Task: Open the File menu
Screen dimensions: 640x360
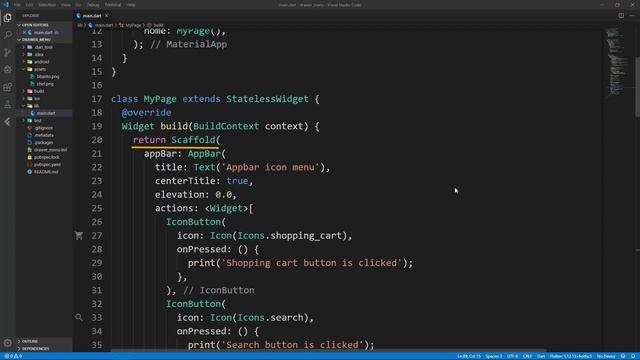Action: 17,5
